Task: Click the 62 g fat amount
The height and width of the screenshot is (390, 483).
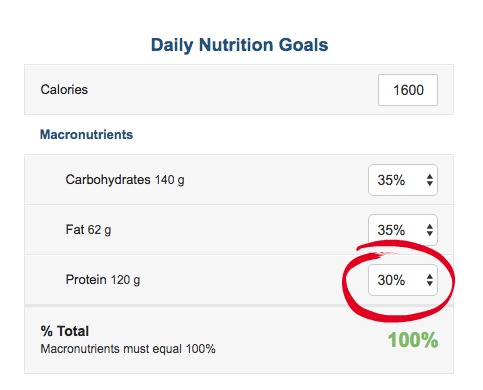Action: tap(99, 230)
